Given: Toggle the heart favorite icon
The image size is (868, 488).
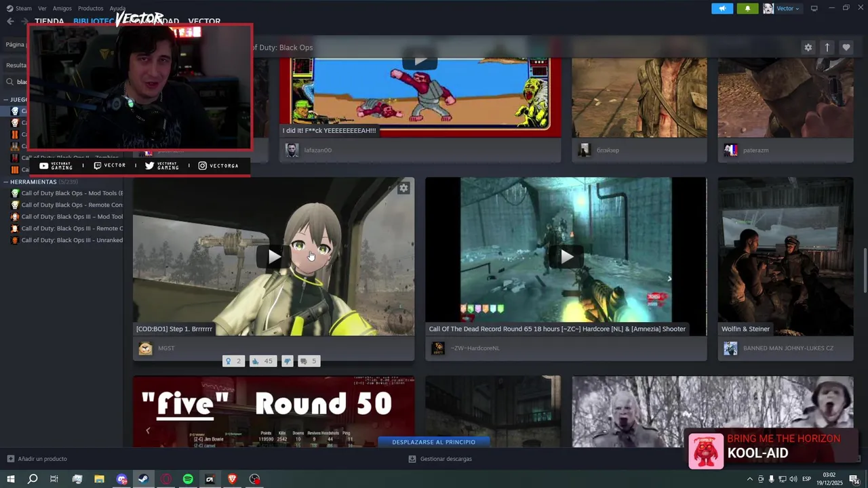Looking at the screenshot, I should [846, 47].
